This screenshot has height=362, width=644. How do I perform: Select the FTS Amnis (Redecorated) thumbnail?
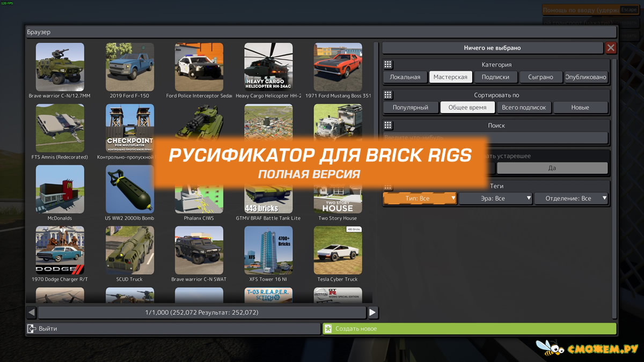[60, 129]
